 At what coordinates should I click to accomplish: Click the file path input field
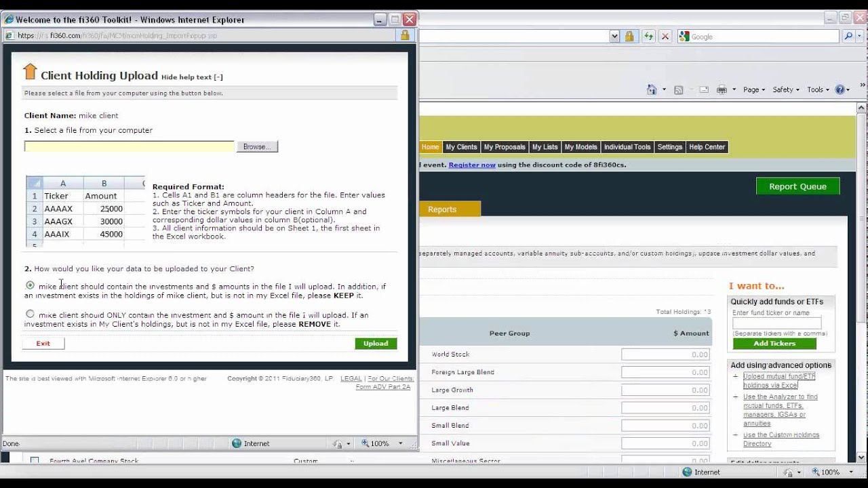(x=129, y=146)
